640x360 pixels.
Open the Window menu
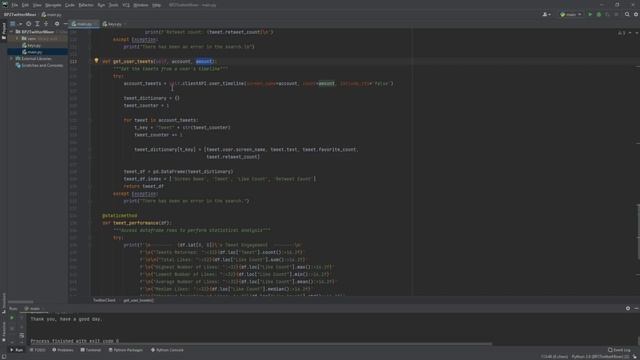141,5
